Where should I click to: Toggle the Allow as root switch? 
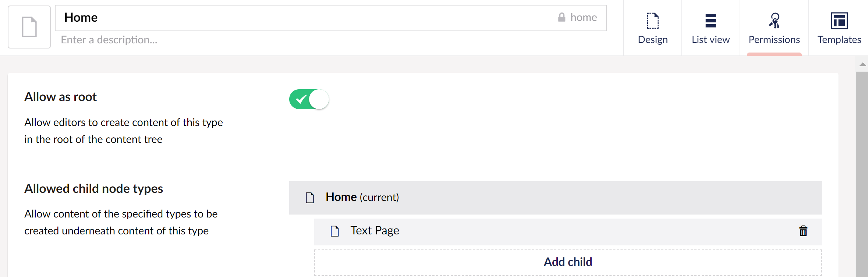point(309,99)
